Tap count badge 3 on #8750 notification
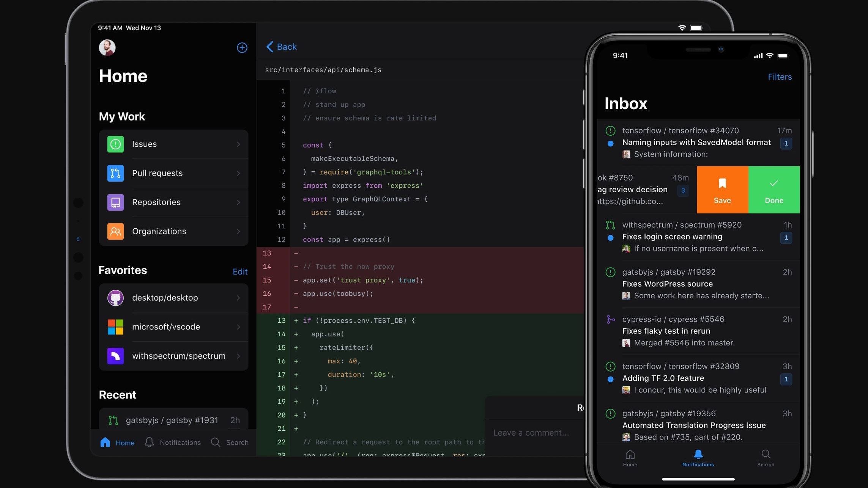 tap(683, 190)
